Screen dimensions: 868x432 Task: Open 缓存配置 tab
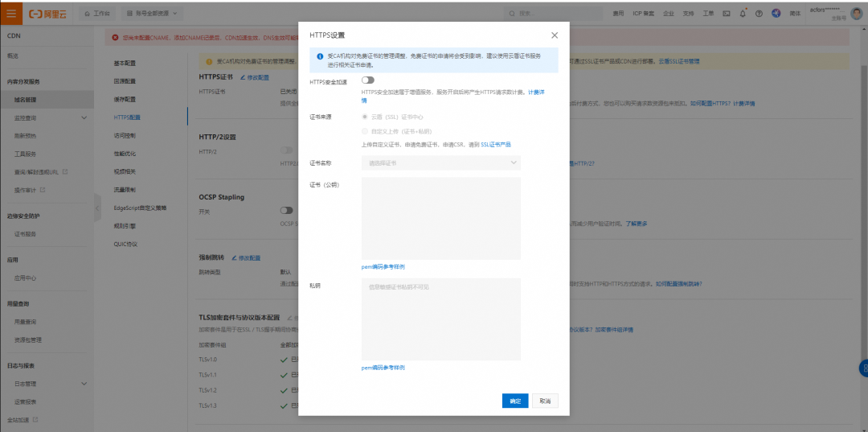tap(125, 100)
